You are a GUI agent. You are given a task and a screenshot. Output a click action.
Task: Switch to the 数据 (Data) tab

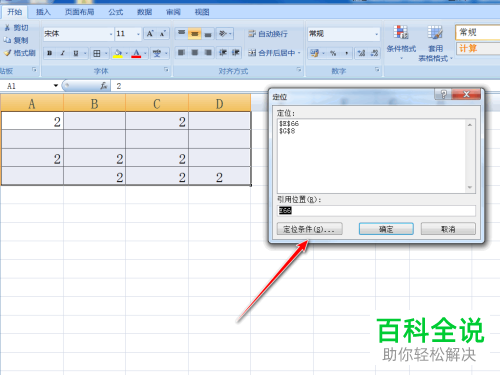(144, 12)
